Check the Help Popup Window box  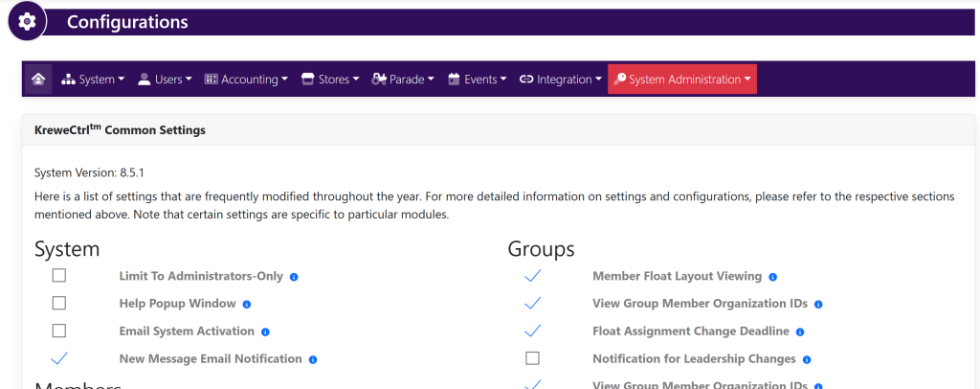click(59, 304)
